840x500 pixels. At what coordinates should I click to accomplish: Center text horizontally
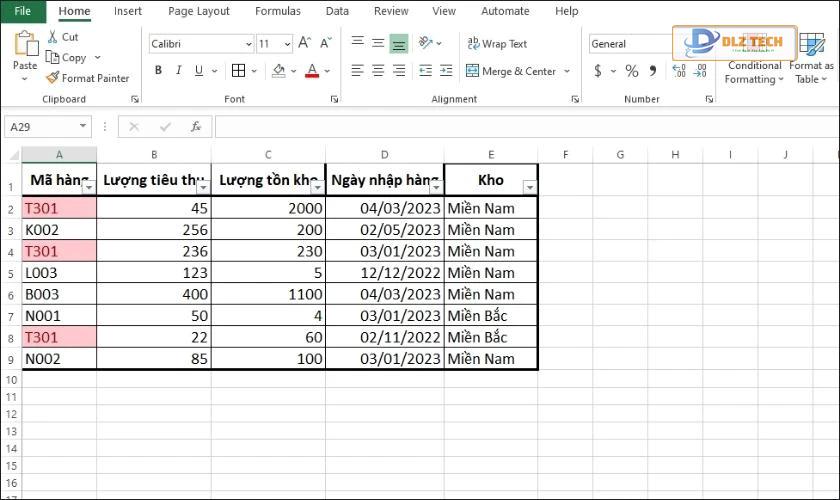[x=378, y=70]
